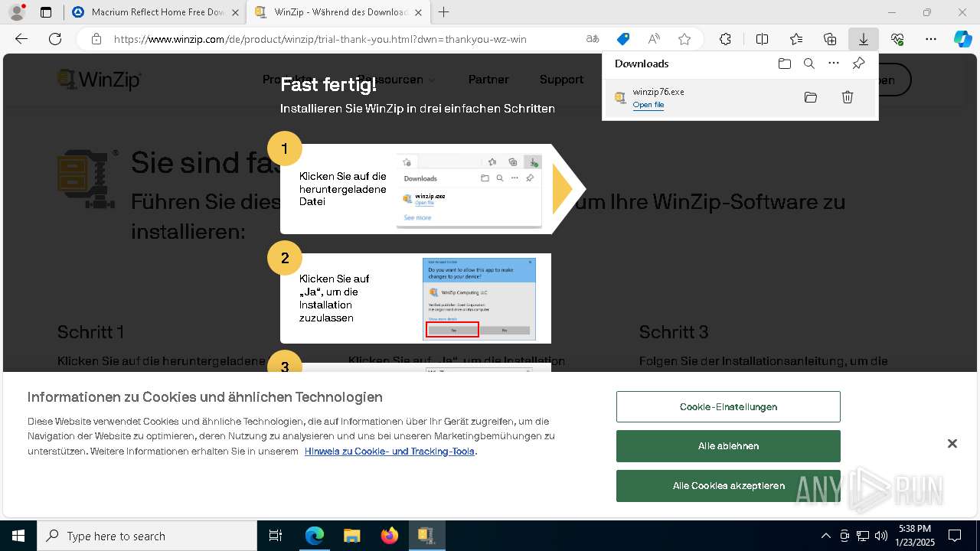Open Edge Settings and more menu
The width and height of the screenshot is (980, 551).
coord(931,39)
